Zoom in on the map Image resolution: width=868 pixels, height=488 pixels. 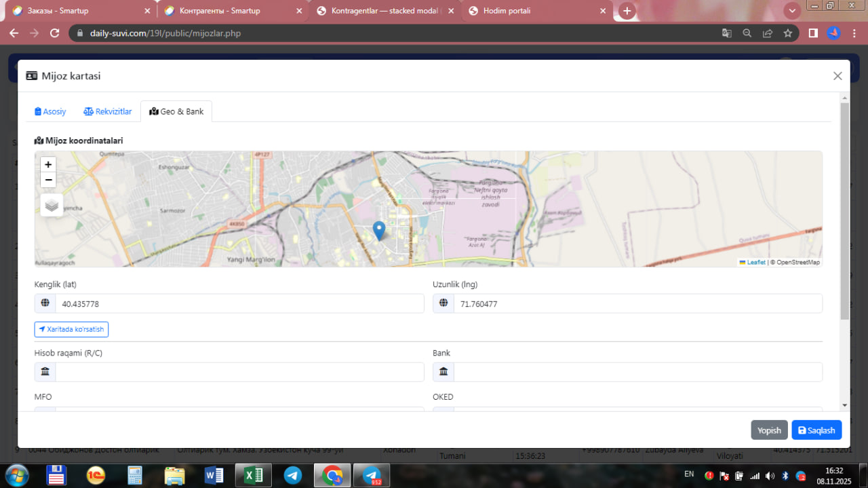(48, 164)
